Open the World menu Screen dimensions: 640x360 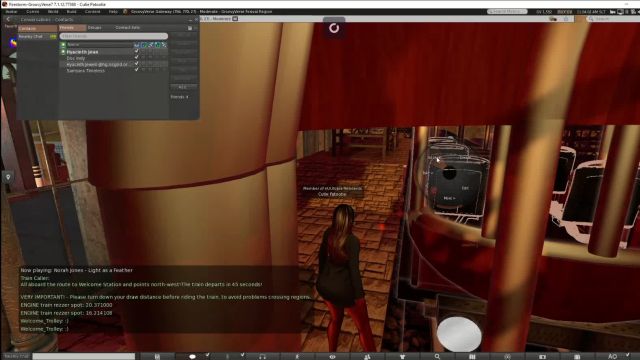coord(53,11)
